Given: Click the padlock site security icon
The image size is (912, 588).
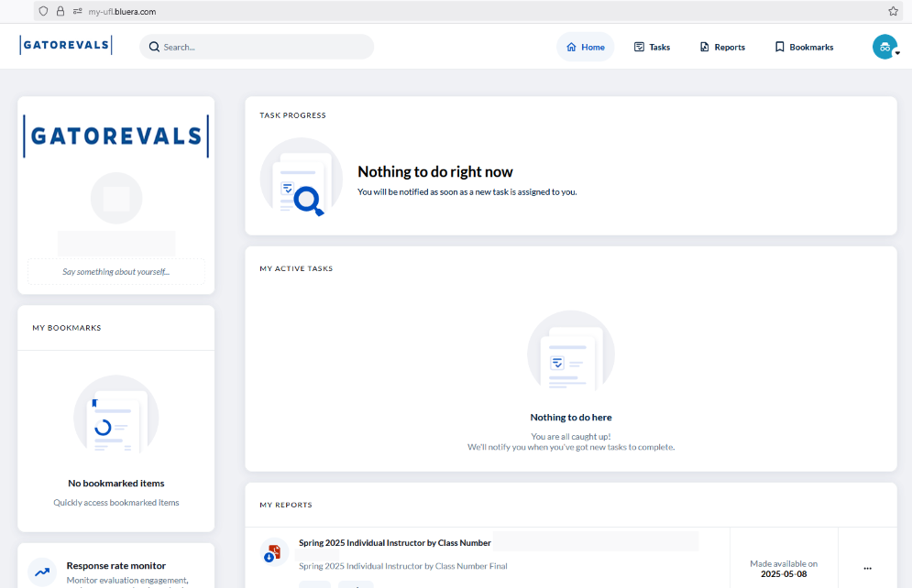Looking at the screenshot, I should [x=60, y=11].
